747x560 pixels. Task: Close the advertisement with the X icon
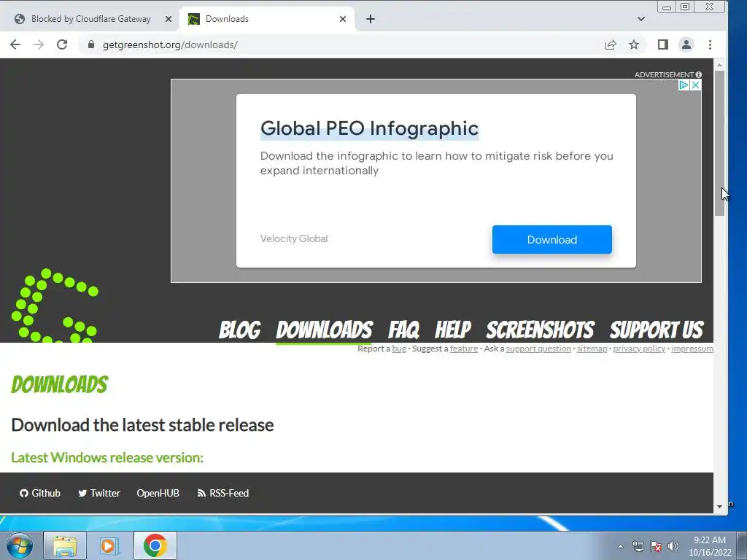pyautogui.click(x=695, y=85)
